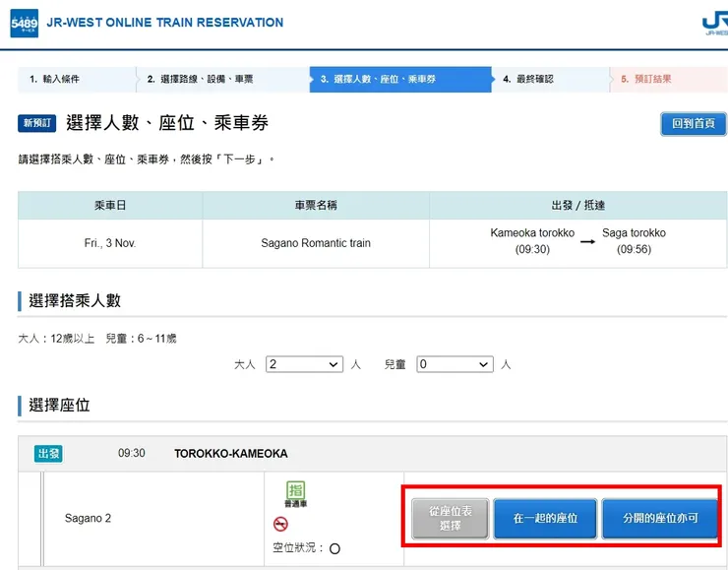Screen dimensions: 728x570
Task: Click the 乘車日 column header
Action: (110, 206)
